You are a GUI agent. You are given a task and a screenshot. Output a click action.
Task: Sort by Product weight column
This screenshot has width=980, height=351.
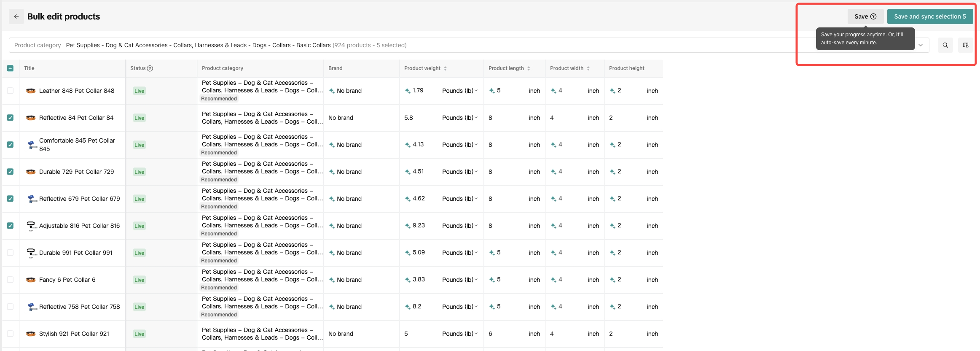445,68
